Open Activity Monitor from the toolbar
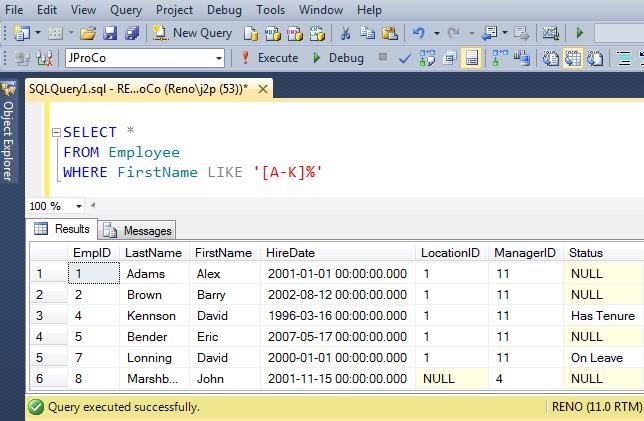Image resolution: width=644 pixels, height=421 pixels. click(x=551, y=33)
